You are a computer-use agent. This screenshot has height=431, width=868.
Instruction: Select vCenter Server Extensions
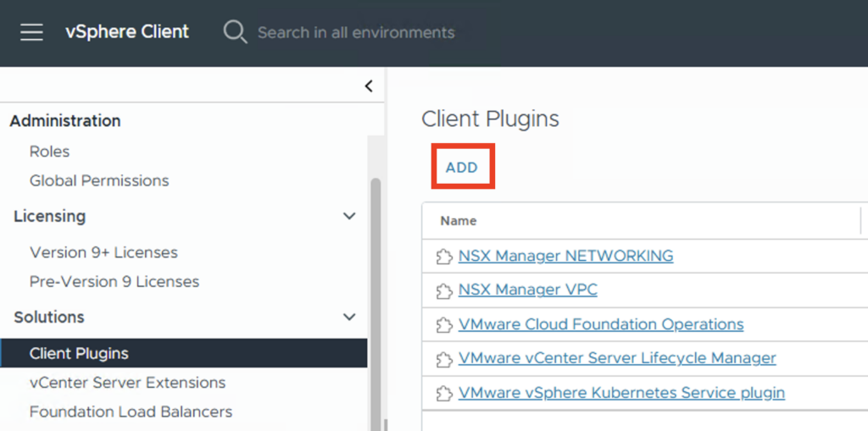[127, 383]
